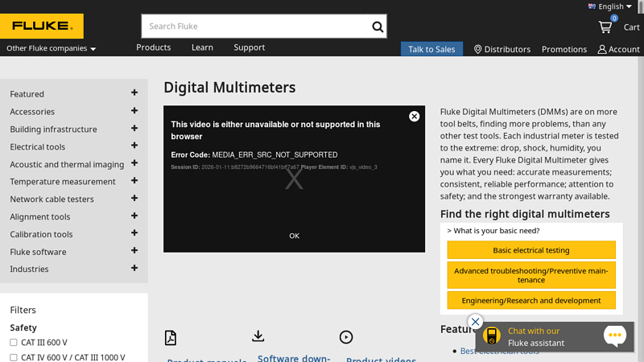The width and height of the screenshot is (644, 362).
Task: Toggle CAT IV 600 V / CAT III 1000 V checkbox
Action: click(14, 357)
